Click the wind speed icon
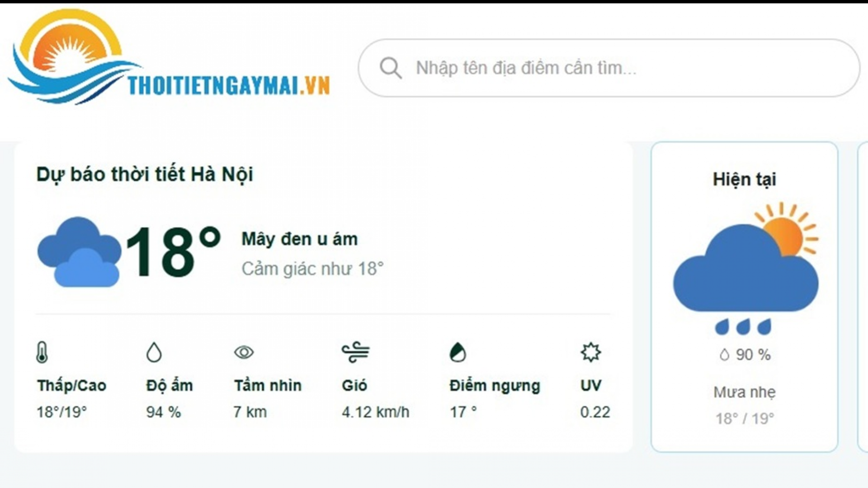This screenshot has height=488, width=868. pos(356,352)
